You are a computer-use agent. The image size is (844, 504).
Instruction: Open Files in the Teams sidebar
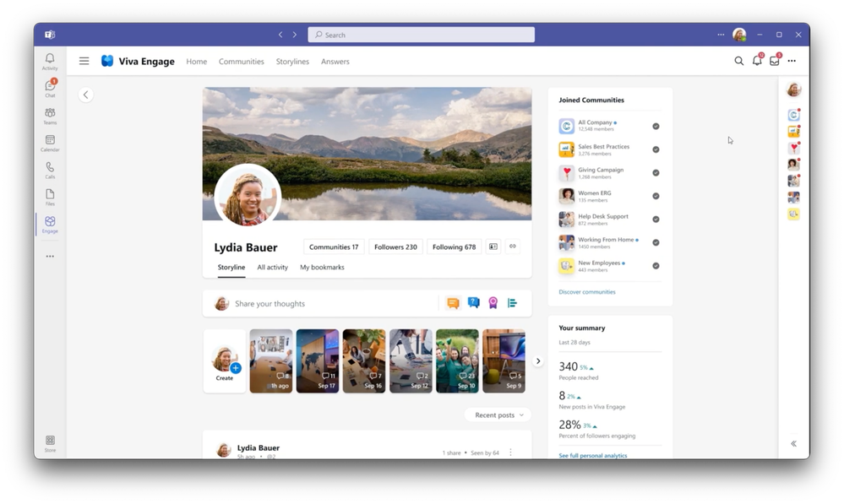coord(50,198)
